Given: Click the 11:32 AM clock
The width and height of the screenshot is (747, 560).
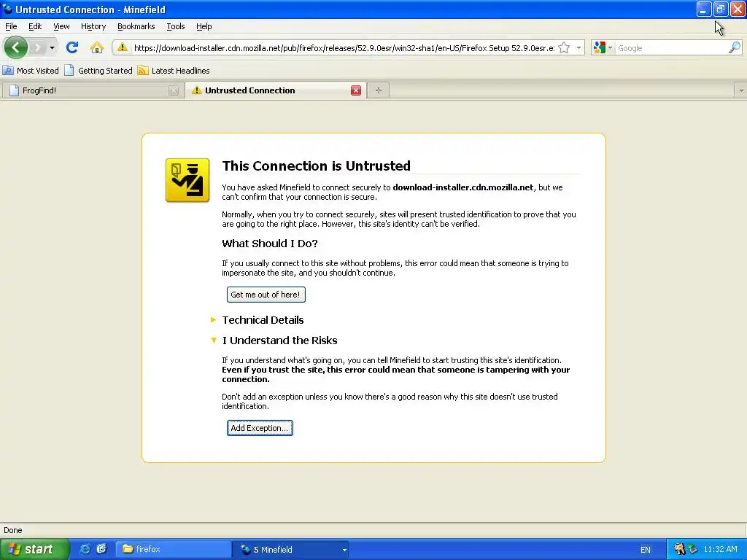Looking at the screenshot, I should click(720, 549).
